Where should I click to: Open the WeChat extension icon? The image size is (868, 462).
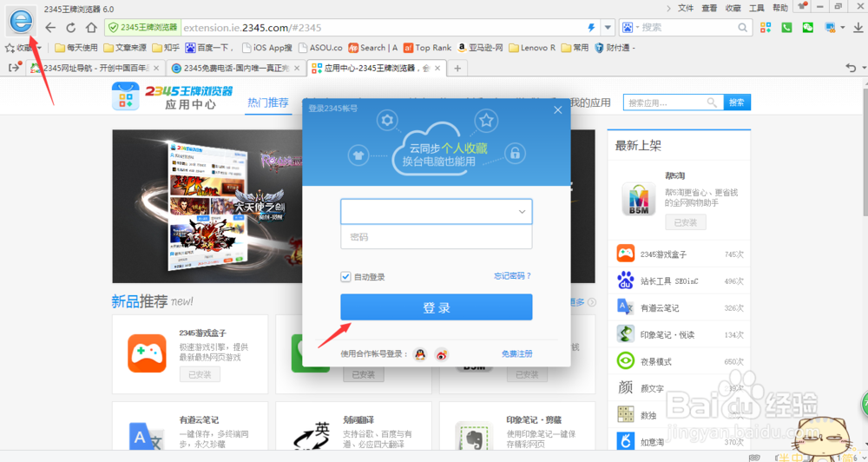[x=807, y=27]
